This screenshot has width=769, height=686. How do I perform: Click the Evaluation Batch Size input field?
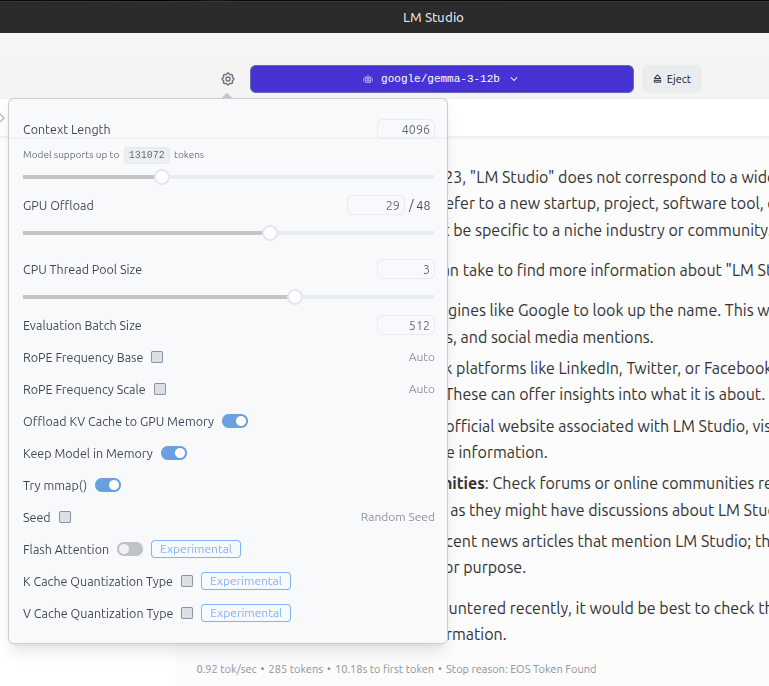(x=405, y=325)
